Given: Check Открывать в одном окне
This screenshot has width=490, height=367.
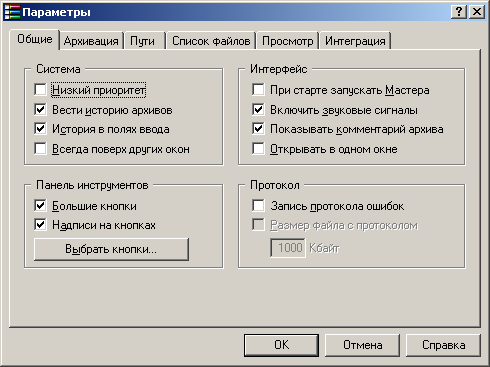Looking at the screenshot, I should (x=258, y=149).
